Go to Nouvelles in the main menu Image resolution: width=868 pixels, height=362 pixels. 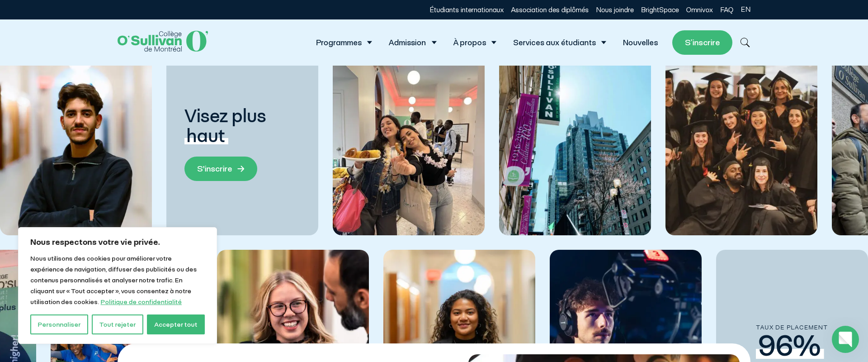640,43
